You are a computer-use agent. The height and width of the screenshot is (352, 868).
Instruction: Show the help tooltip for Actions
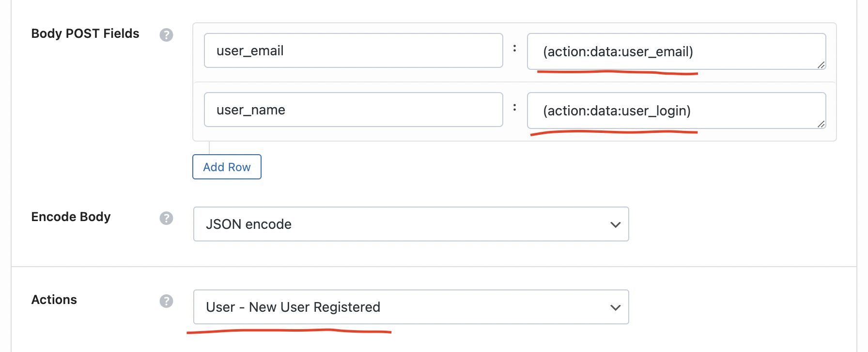coord(166,301)
